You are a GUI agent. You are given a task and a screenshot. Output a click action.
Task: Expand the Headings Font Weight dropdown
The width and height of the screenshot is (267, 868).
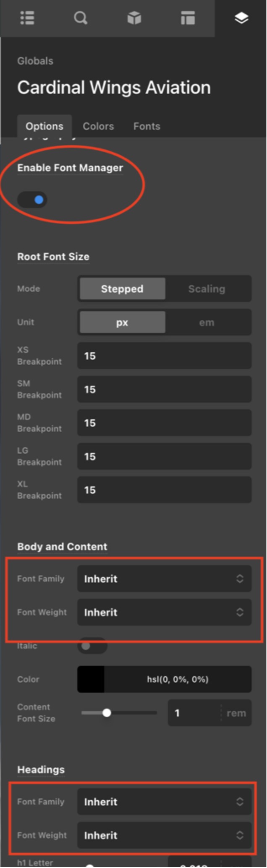[x=164, y=835]
